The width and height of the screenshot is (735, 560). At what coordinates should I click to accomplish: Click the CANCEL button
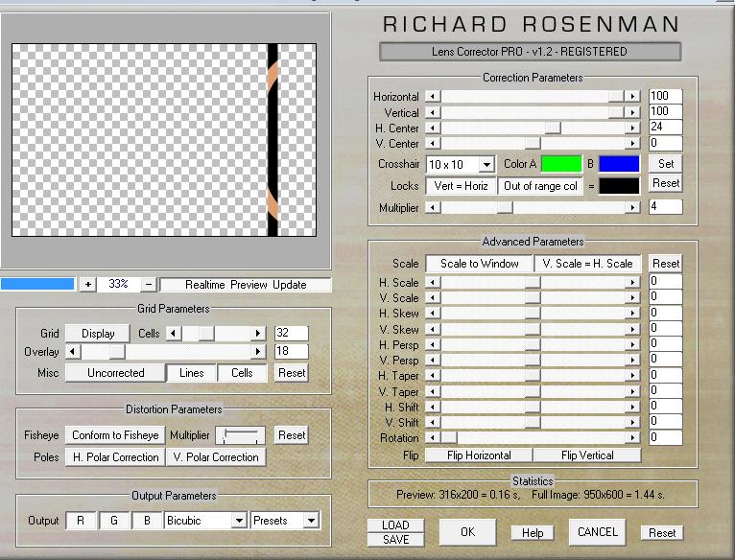[x=597, y=532]
